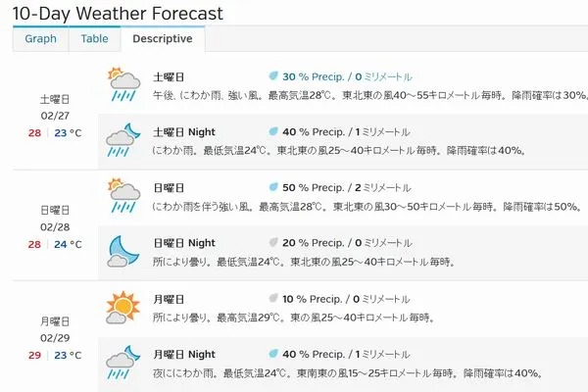Screen dimensions: 588x392
Task: Select the 土曜日 02/27 date cell
Action: [x=55, y=116]
